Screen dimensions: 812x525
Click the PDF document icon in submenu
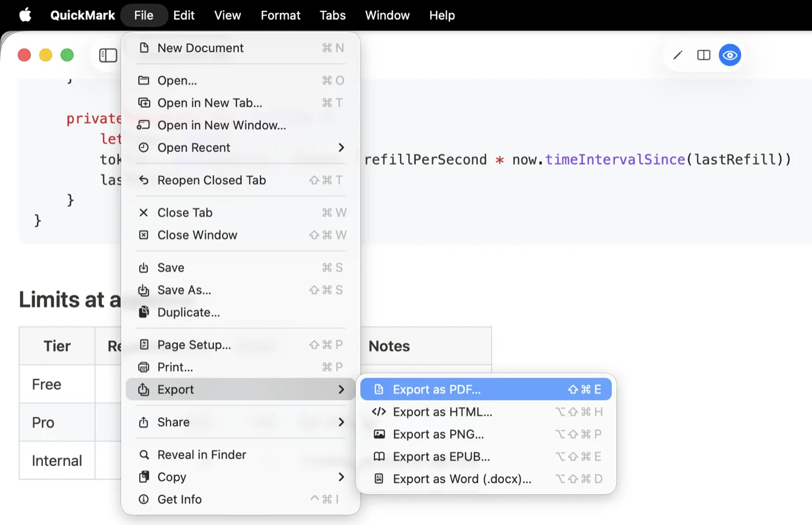(379, 389)
